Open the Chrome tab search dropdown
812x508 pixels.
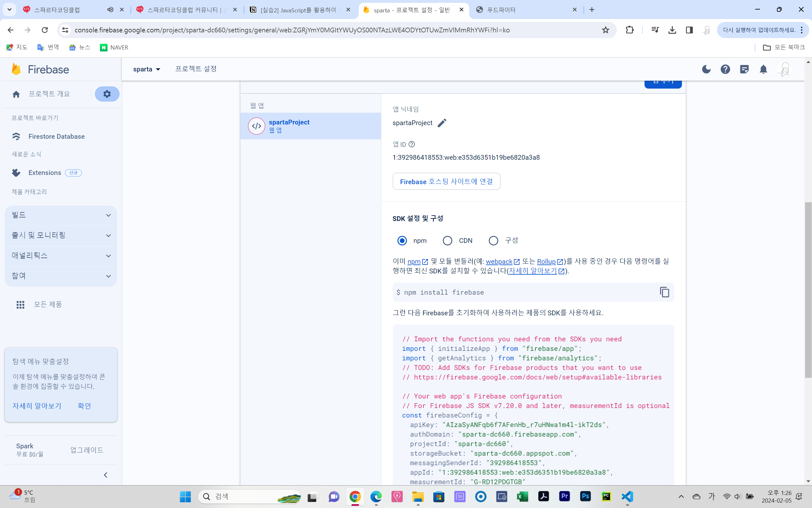pyautogui.click(x=10, y=10)
